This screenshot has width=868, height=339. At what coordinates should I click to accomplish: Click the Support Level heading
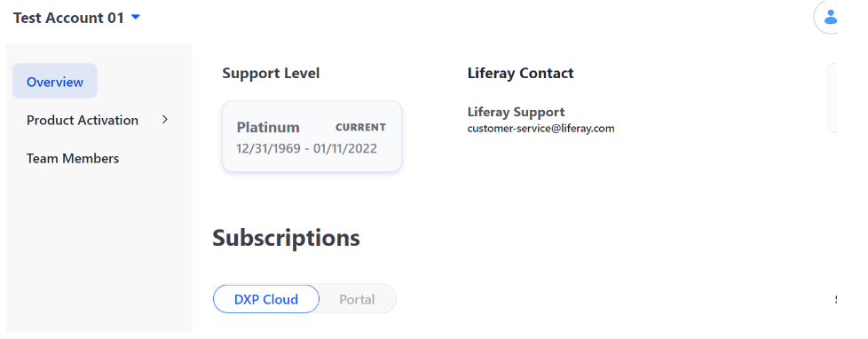click(271, 73)
